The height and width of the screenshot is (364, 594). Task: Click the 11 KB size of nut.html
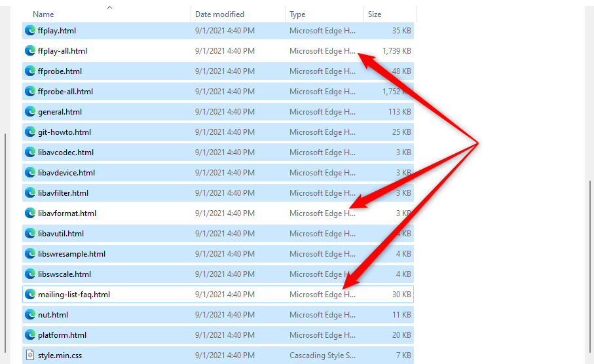point(401,314)
